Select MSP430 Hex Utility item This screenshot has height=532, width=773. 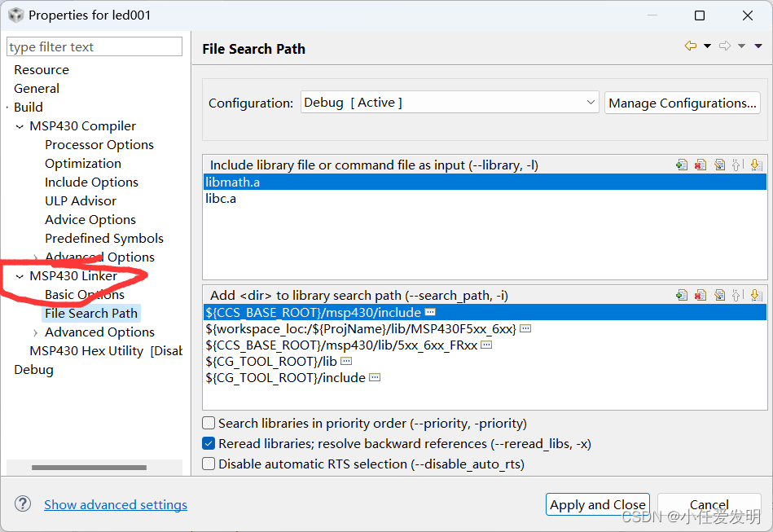tap(106, 351)
